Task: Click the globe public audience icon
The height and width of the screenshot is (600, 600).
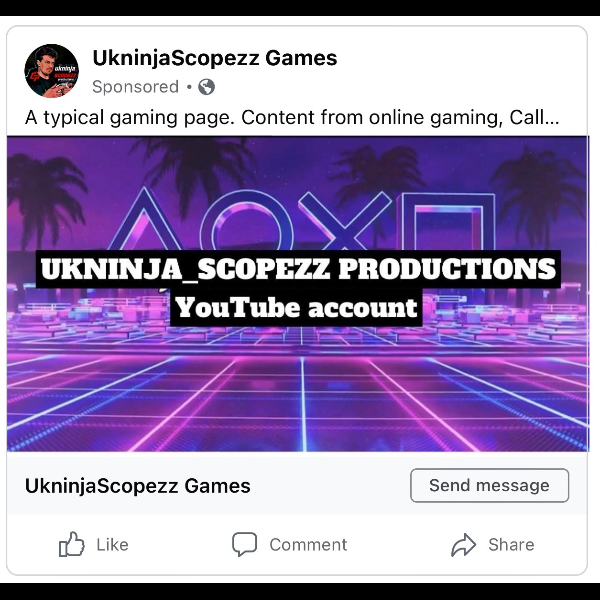Action: pyautogui.click(x=206, y=87)
